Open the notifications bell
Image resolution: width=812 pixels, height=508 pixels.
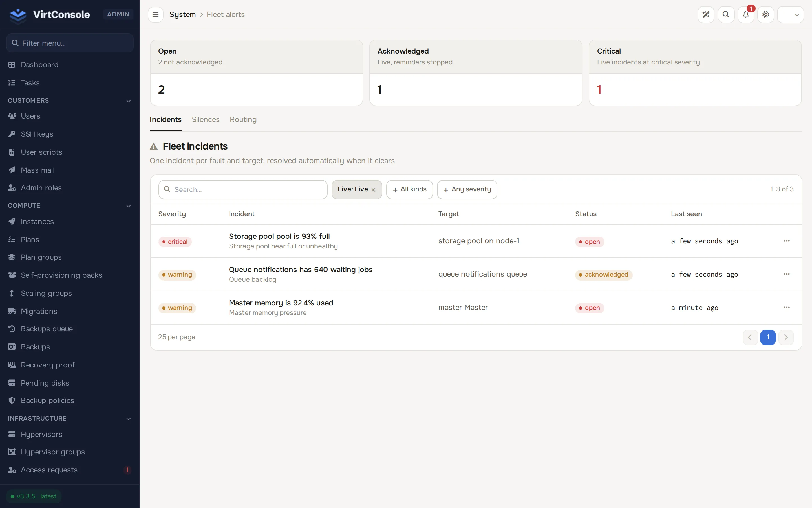tap(745, 14)
